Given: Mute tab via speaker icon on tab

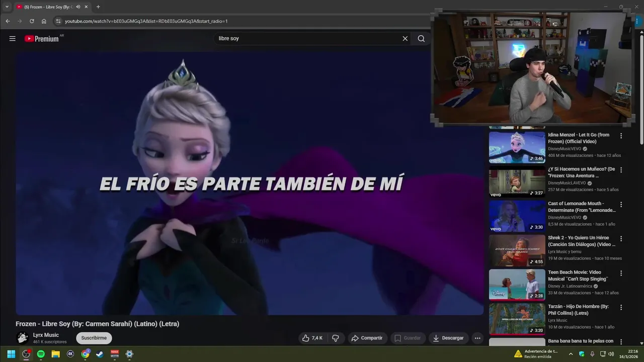Looking at the screenshot, I should [x=78, y=7].
